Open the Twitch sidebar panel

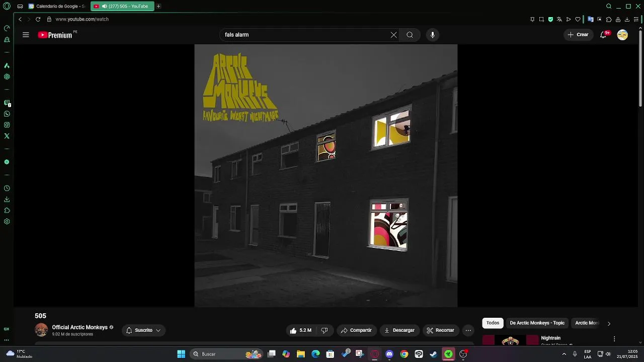[7, 103]
